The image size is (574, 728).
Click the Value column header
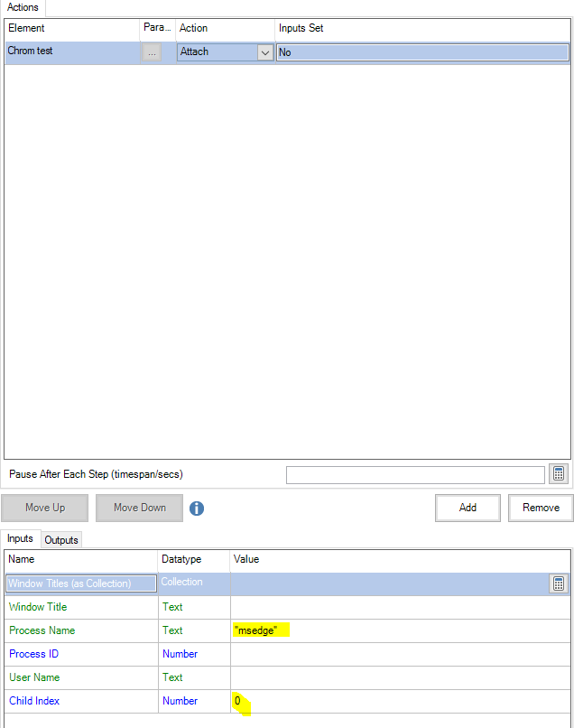click(x=401, y=559)
